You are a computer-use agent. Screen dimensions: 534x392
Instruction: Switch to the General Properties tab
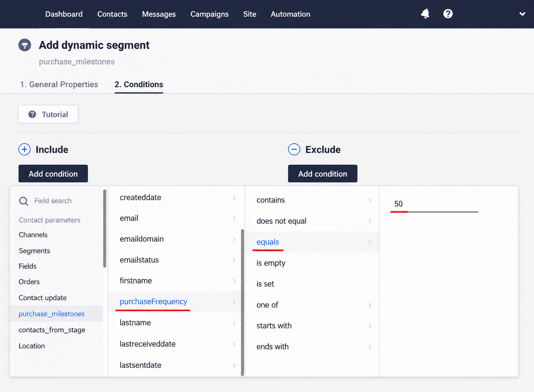[x=59, y=85]
